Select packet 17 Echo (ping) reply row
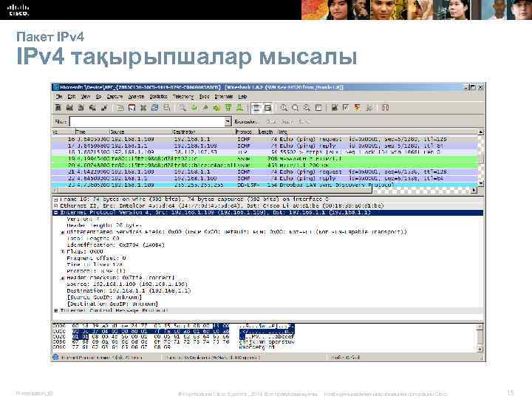This screenshot has height=399, width=532. pyautogui.click(x=265, y=146)
